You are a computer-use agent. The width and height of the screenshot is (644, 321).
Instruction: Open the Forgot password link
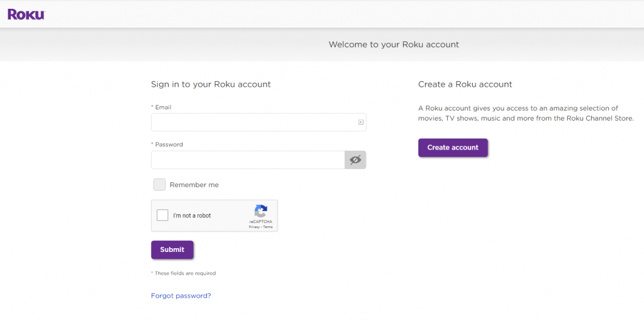coord(180,295)
